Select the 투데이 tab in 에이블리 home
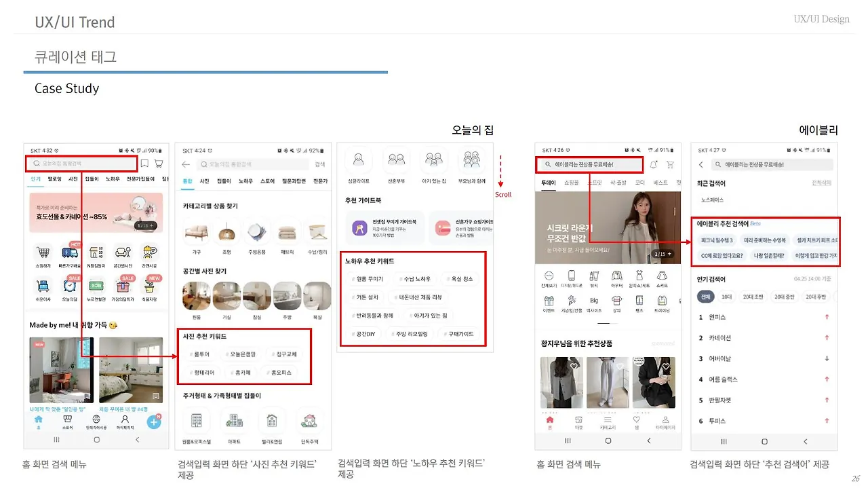Viewport: 868px width, 488px height. pos(548,183)
